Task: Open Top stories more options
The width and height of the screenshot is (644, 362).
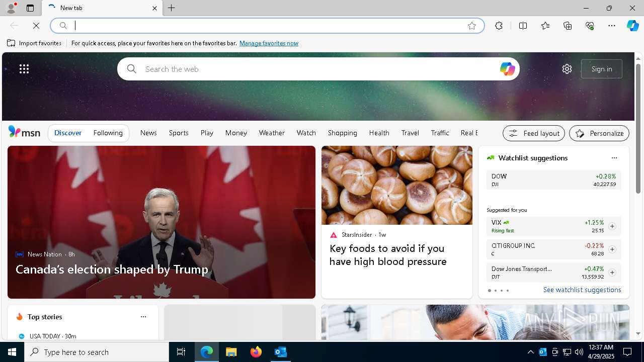Action: click(143, 317)
